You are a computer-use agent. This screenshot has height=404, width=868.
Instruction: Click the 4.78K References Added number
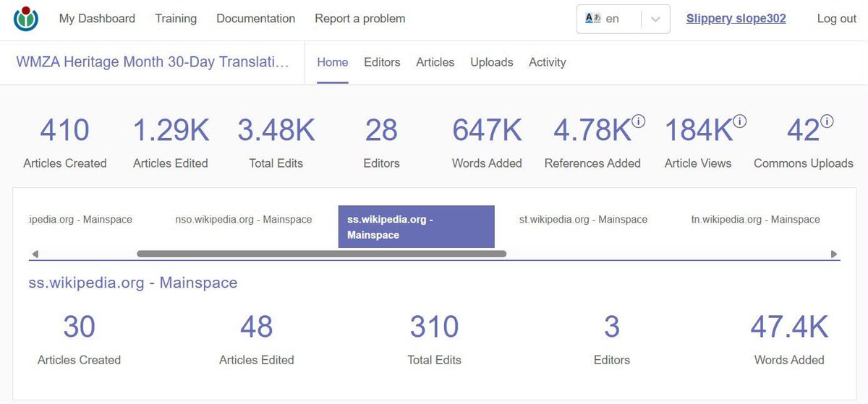pyautogui.click(x=592, y=131)
